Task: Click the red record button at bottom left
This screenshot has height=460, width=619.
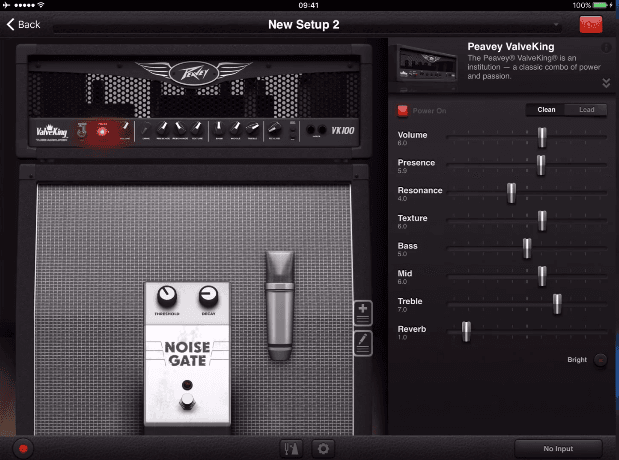Action: pos(23,449)
